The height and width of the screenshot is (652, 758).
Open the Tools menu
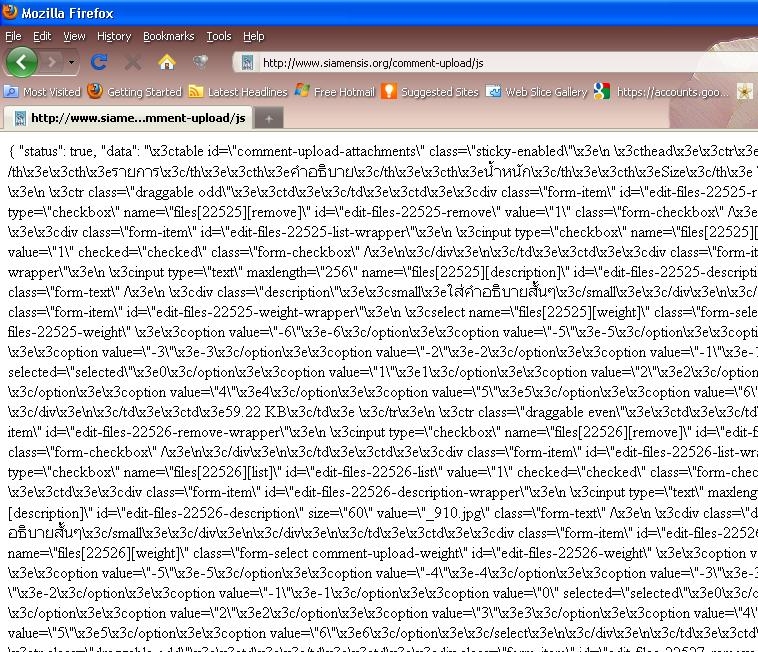pyautogui.click(x=218, y=36)
